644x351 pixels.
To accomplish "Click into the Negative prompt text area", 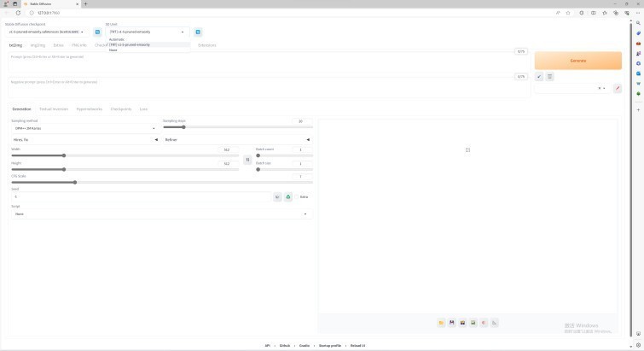I will point(269,88).
